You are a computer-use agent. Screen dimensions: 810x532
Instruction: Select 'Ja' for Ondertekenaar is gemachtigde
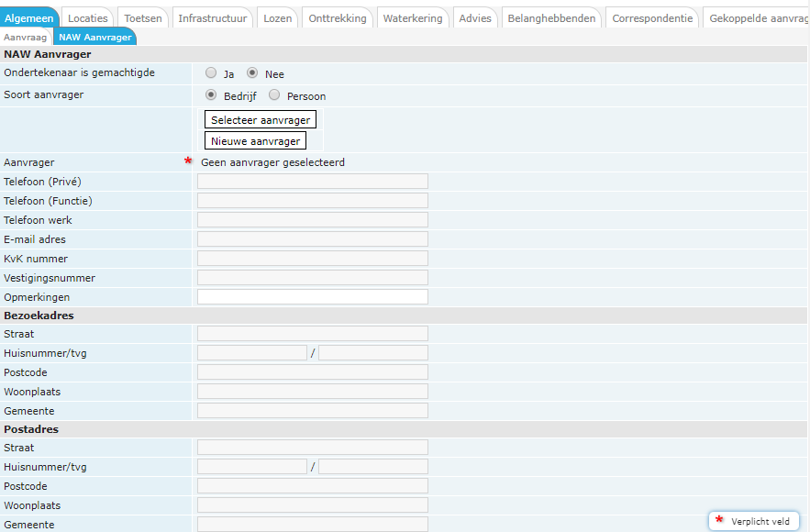click(x=211, y=73)
